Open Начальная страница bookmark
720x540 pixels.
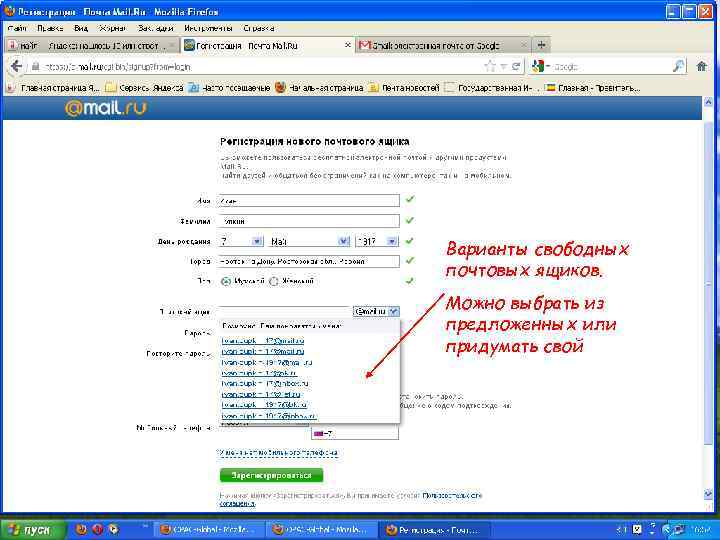(320, 88)
